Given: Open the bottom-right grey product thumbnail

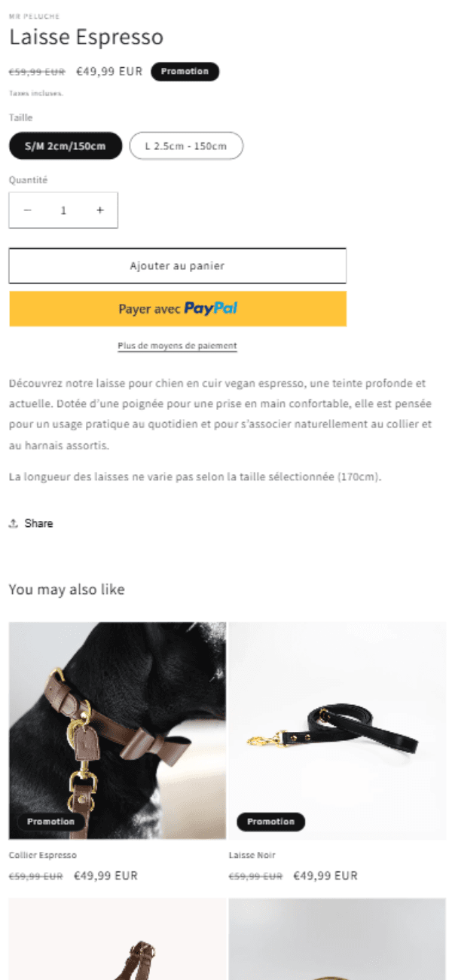Looking at the screenshot, I should tap(337, 939).
